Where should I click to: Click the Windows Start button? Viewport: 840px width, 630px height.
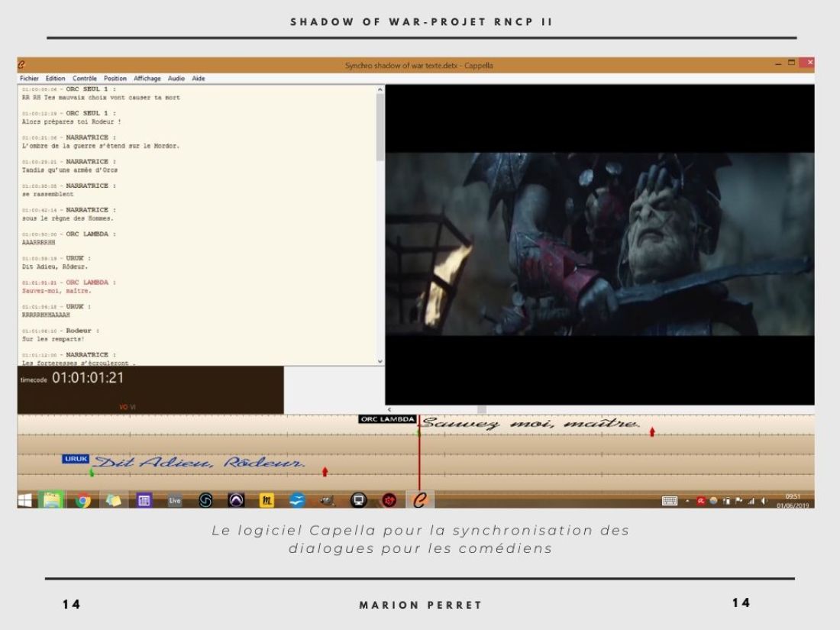[25, 501]
